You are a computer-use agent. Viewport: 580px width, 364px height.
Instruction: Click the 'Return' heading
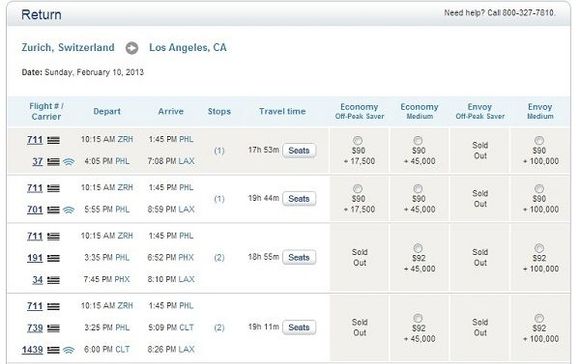click(41, 15)
